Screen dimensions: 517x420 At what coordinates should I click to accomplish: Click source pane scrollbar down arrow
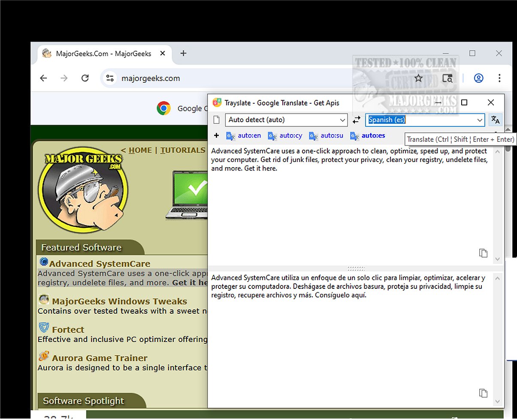pos(497,259)
